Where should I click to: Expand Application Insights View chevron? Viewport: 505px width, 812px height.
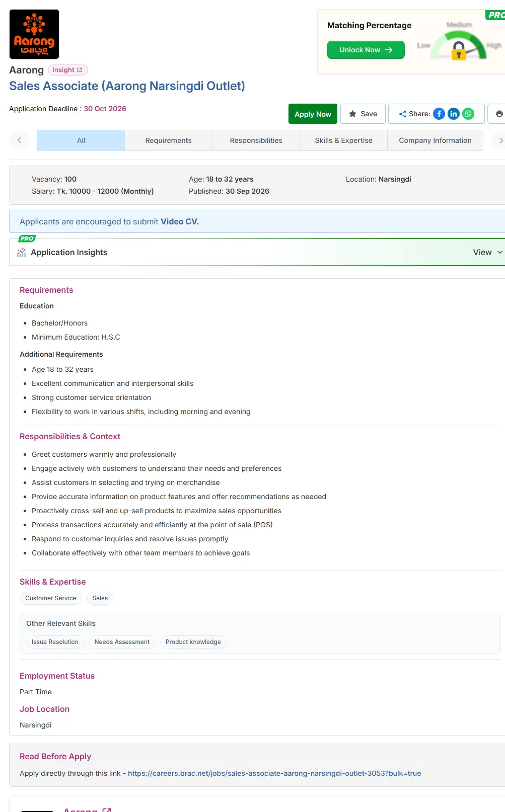(500, 253)
